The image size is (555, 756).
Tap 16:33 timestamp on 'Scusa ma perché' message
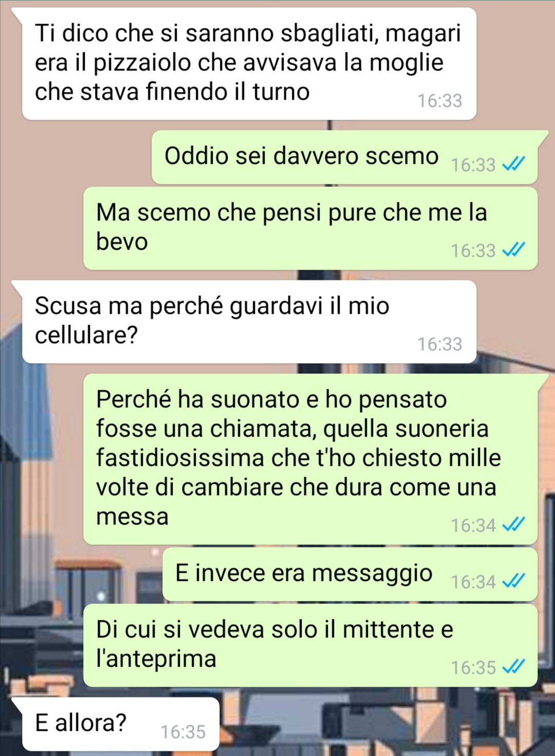[x=440, y=344]
